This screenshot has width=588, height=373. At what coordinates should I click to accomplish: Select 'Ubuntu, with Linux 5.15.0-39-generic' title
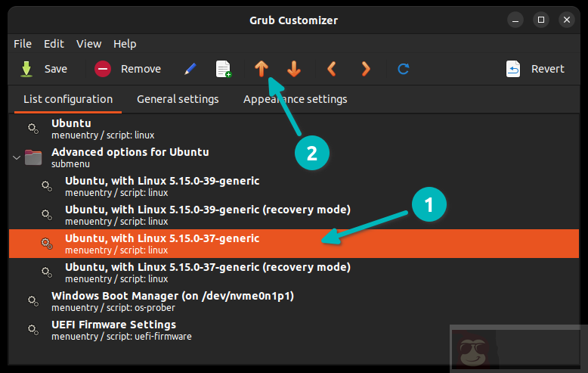click(162, 181)
